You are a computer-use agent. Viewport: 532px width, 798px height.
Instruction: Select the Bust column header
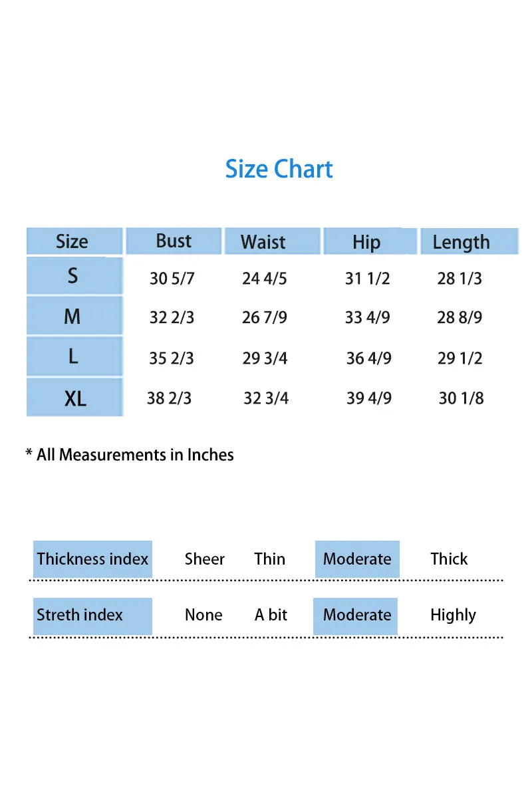tap(174, 241)
